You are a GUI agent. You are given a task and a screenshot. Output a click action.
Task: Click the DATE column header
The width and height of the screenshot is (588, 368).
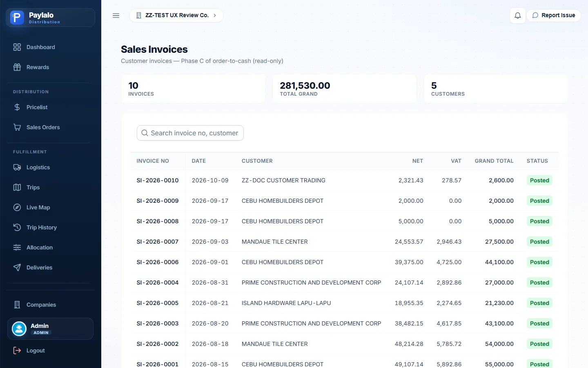click(x=199, y=161)
